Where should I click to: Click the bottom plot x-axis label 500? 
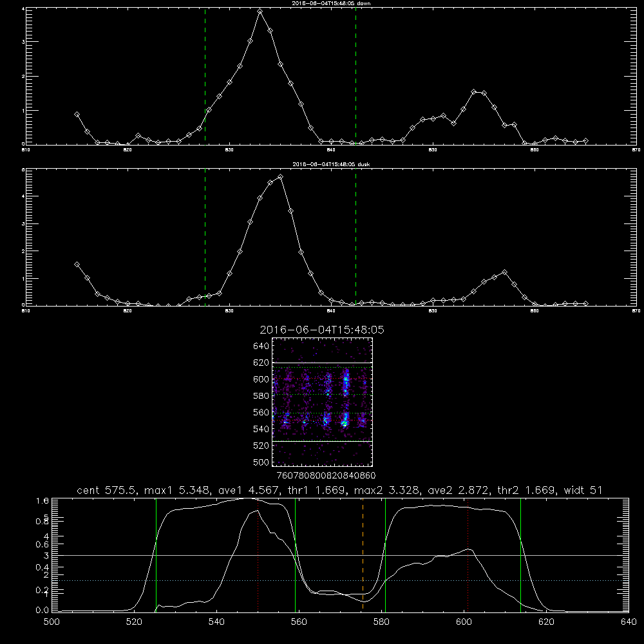click(52, 622)
